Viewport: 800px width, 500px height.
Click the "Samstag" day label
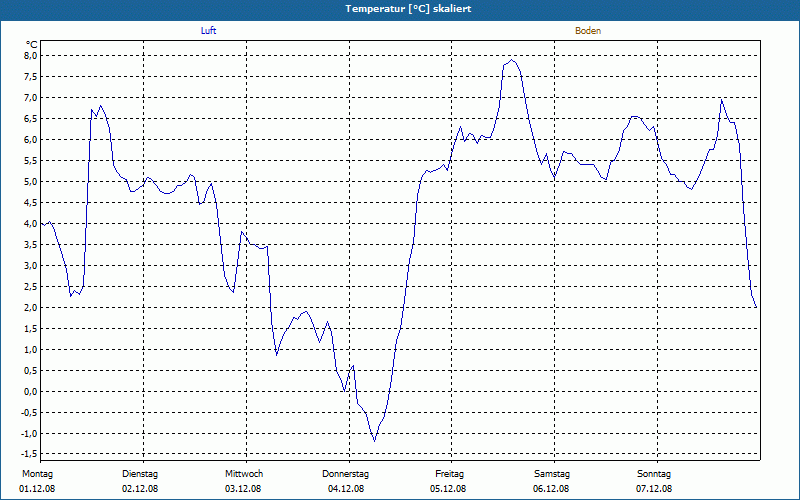point(552,474)
